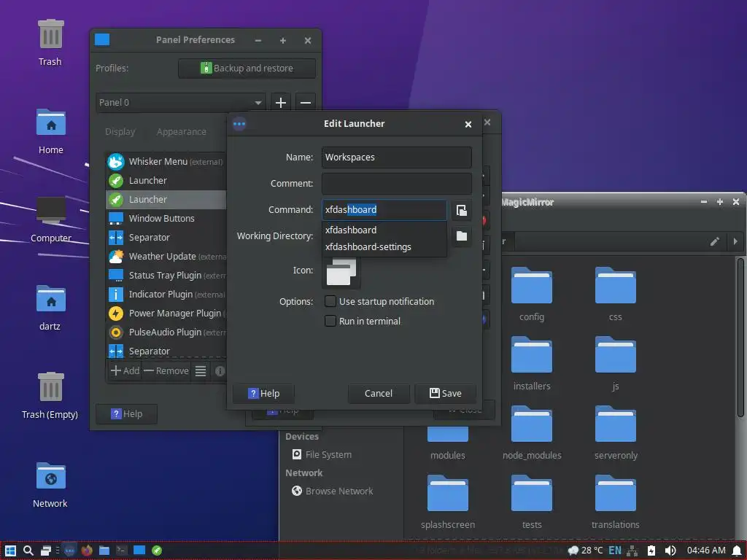Click the Whisker Menu start icon in taskbar
The height and width of the screenshot is (560, 747).
point(10,551)
